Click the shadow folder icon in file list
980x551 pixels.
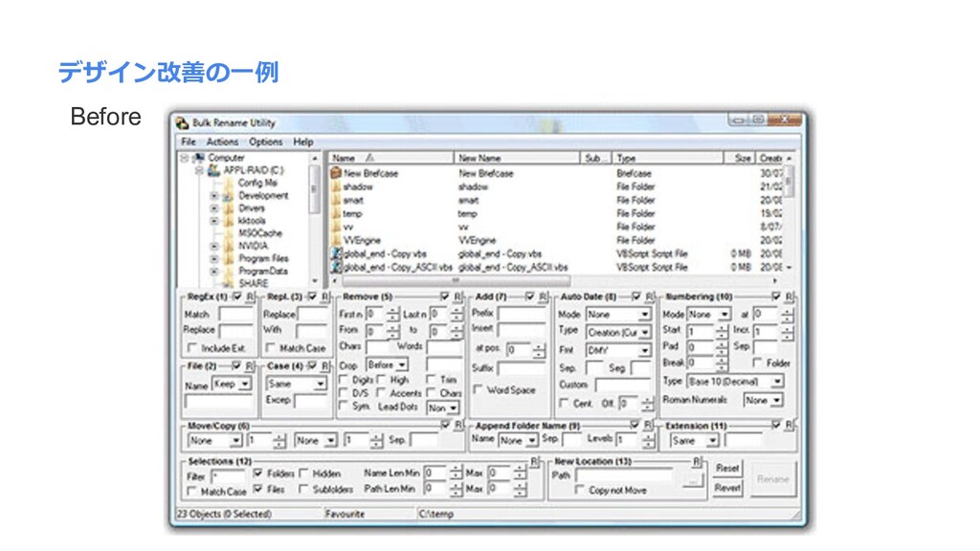point(336,187)
